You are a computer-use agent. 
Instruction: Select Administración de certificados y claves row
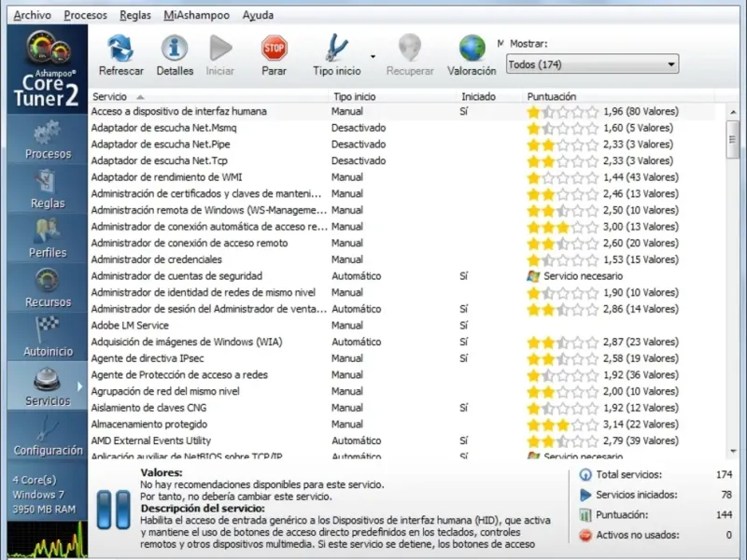[402, 194]
